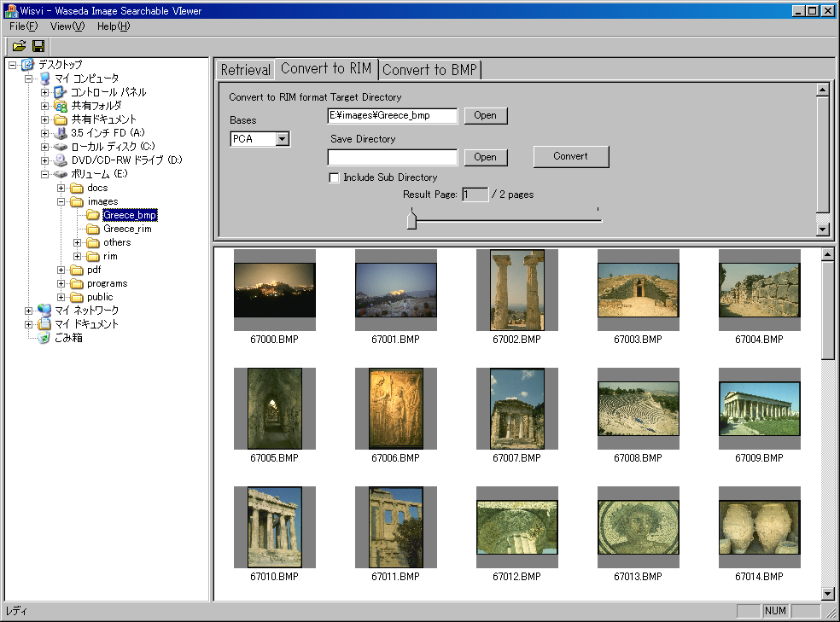Click the docs folder icon
Image resolution: width=840 pixels, height=622 pixels.
tap(77, 188)
